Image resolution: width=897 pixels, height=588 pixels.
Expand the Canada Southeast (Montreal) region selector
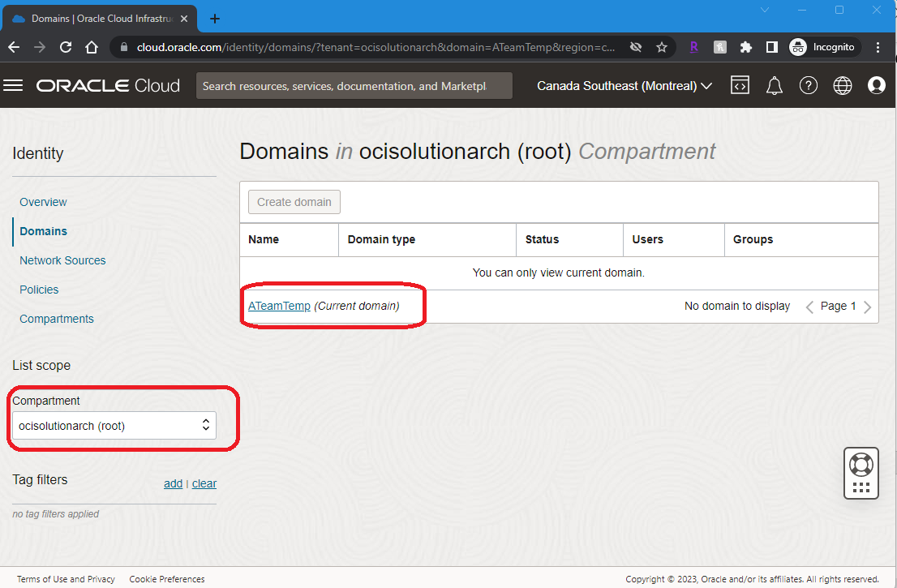tap(624, 86)
